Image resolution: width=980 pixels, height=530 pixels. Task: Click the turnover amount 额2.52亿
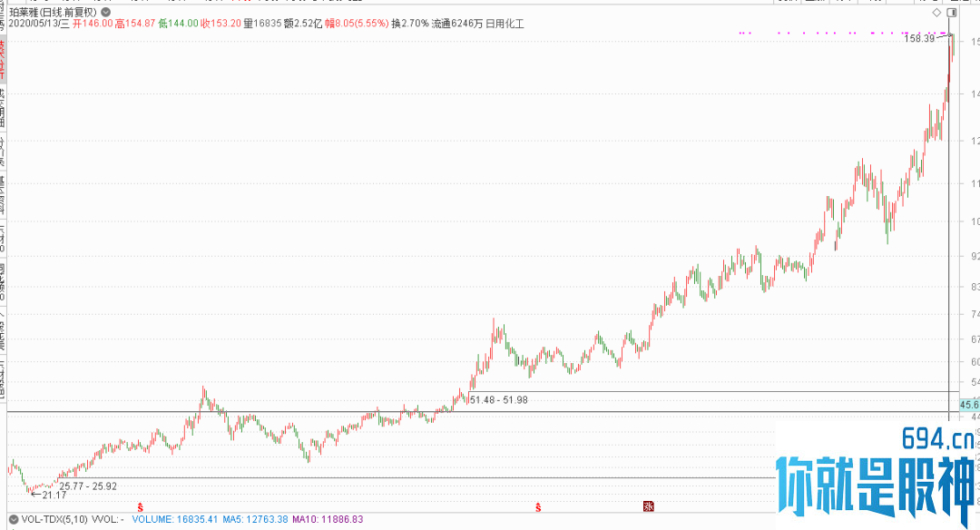pyautogui.click(x=303, y=24)
